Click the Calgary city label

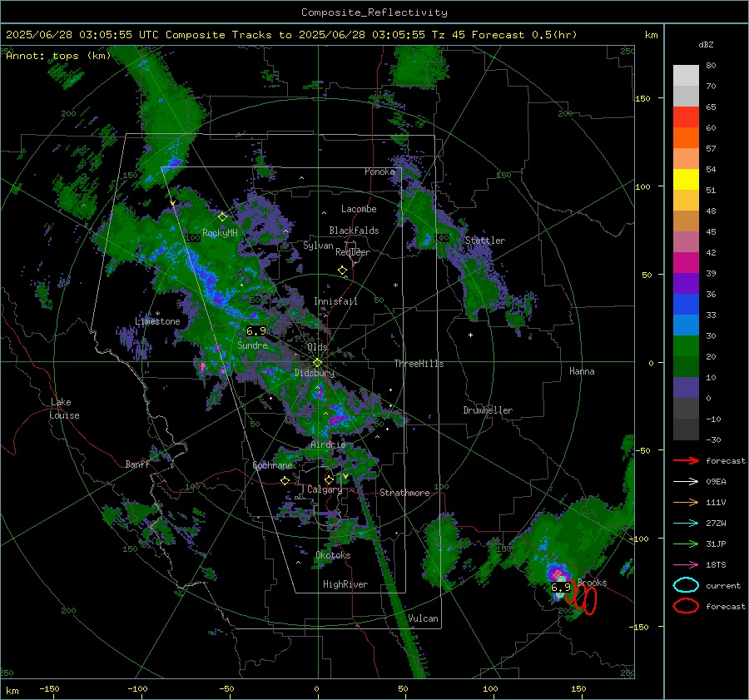(325, 489)
